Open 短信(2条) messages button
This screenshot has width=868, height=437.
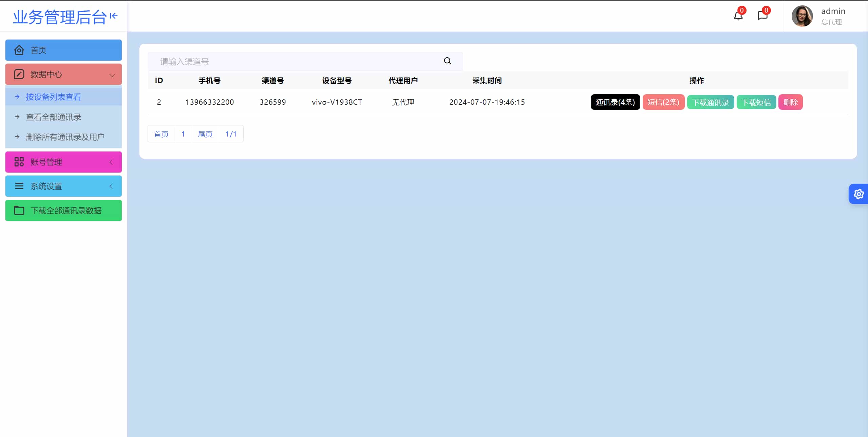coord(663,102)
